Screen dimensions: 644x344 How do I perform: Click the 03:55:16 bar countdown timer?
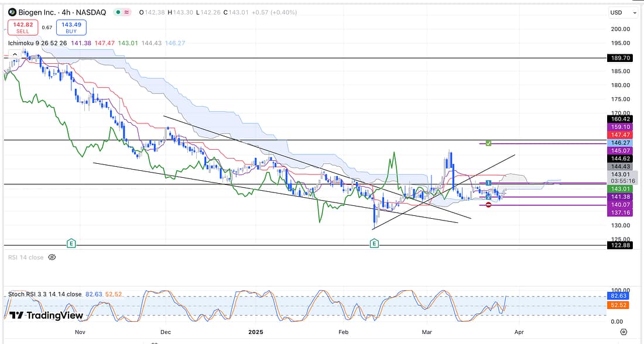(623, 181)
